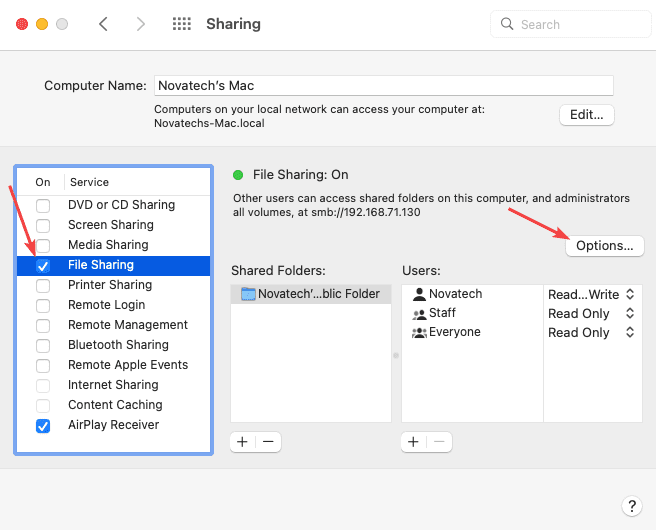Click the back navigation arrow
Image resolution: width=656 pixels, height=530 pixels.
coord(103,24)
